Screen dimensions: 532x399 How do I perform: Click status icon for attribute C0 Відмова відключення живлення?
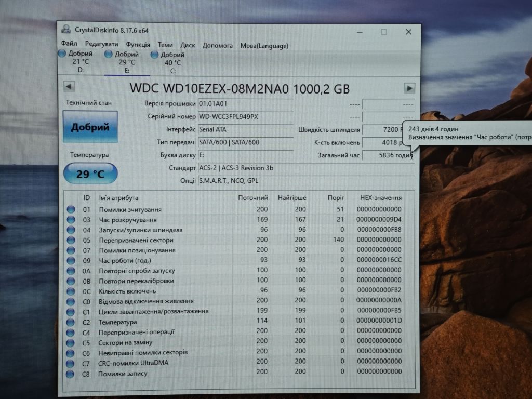point(71,301)
